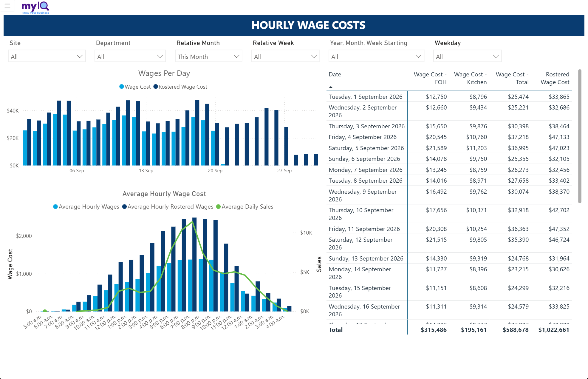Viewport: 588px width, 379px height.
Task: Select row Tuesday, 8 September 2026
Action: [x=449, y=181]
